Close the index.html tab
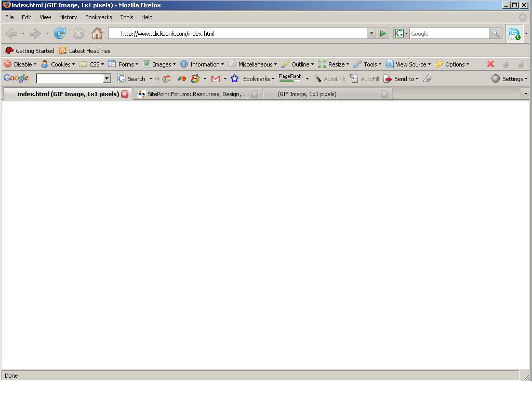532x399 pixels. (x=125, y=94)
